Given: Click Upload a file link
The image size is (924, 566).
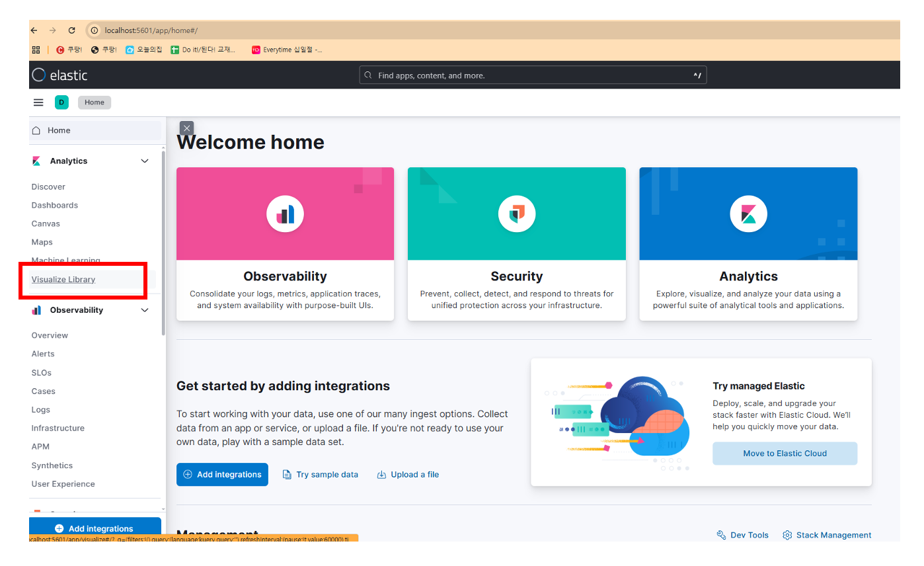Looking at the screenshot, I should [x=408, y=474].
